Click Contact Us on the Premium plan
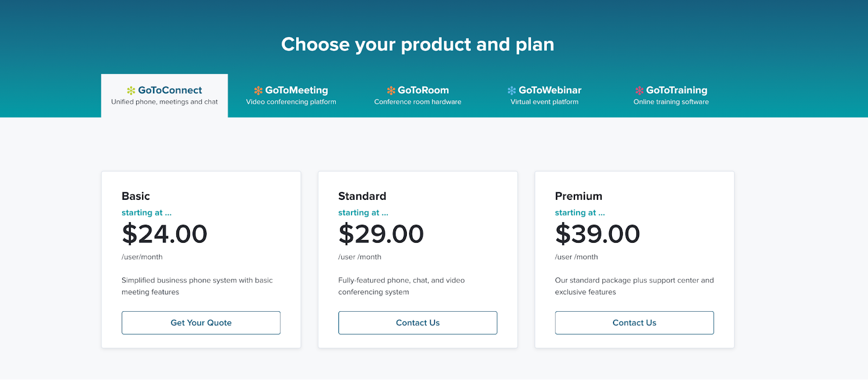Image resolution: width=868 pixels, height=385 pixels. click(x=634, y=323)
